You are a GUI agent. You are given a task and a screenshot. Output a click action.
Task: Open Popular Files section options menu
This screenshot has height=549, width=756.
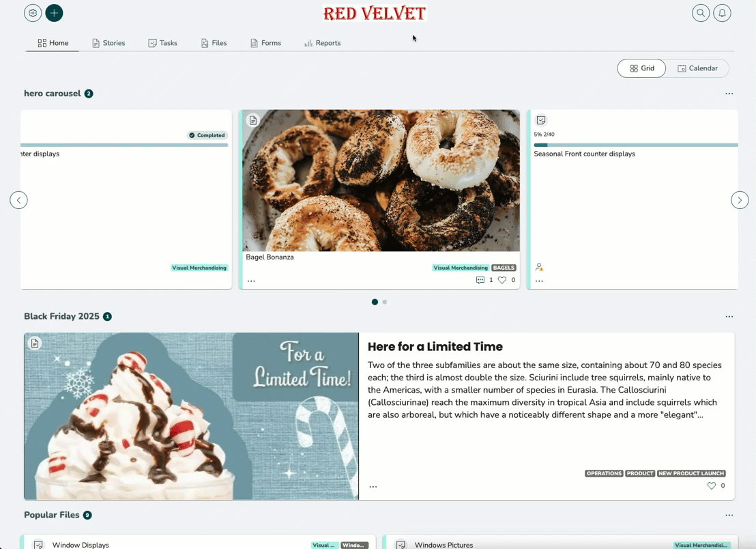coord(729,516)
